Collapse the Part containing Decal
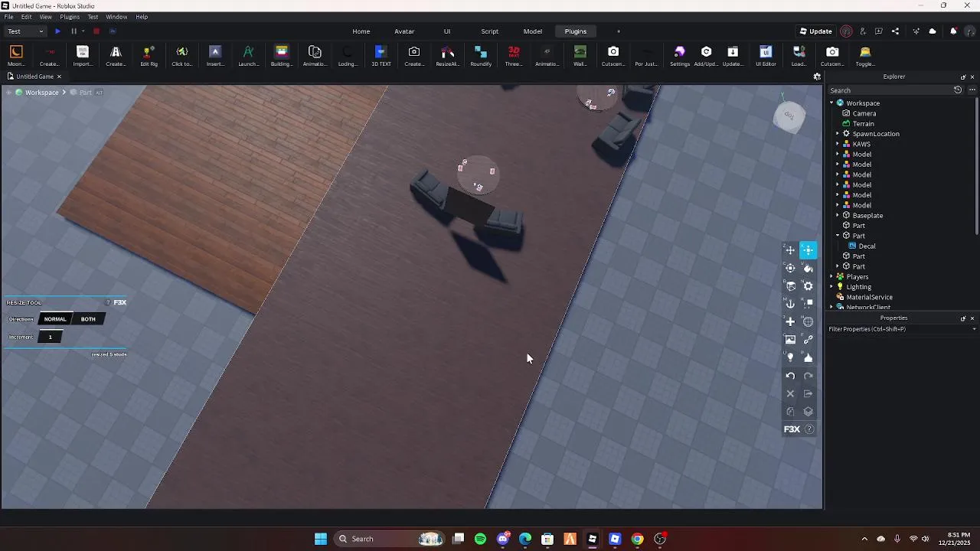Image resolution: width=980 pixels, height=551 pixels. click(838, 236)
